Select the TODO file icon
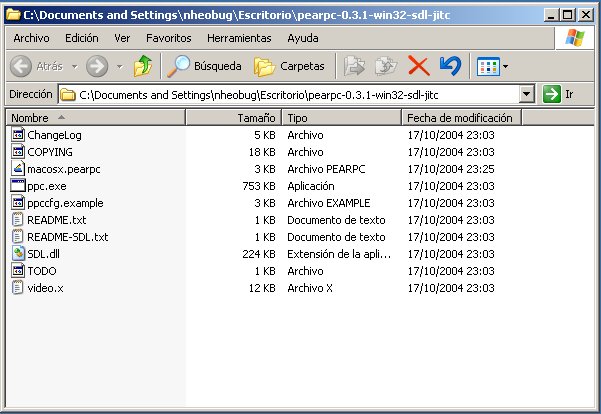Screen dimensions: 601x414 (18, 270)
